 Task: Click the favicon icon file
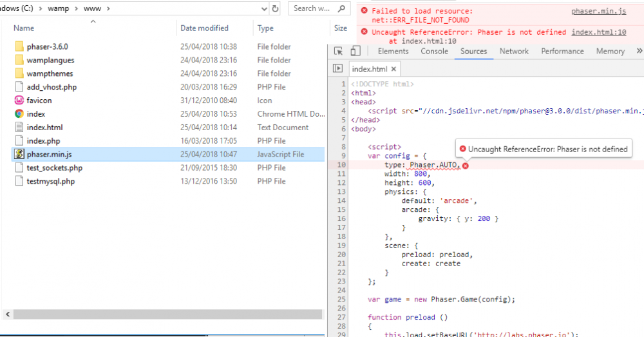19,101
